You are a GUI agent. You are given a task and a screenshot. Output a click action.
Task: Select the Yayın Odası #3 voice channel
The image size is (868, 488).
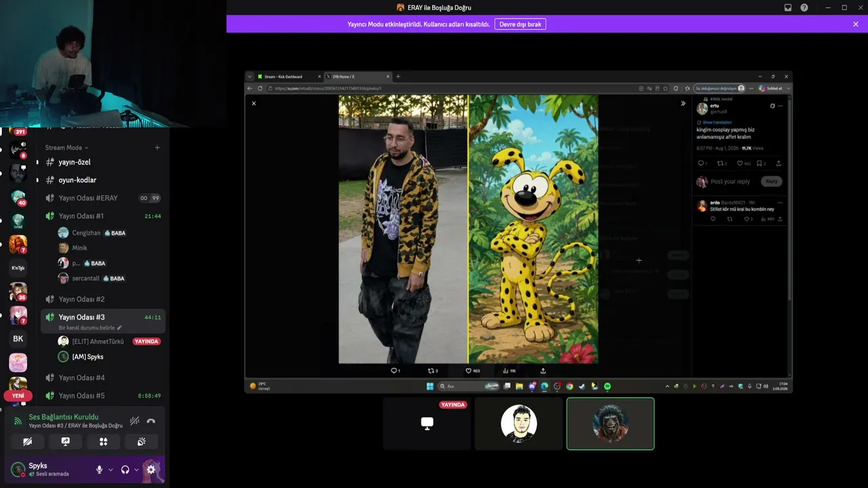tap(102, 317)
